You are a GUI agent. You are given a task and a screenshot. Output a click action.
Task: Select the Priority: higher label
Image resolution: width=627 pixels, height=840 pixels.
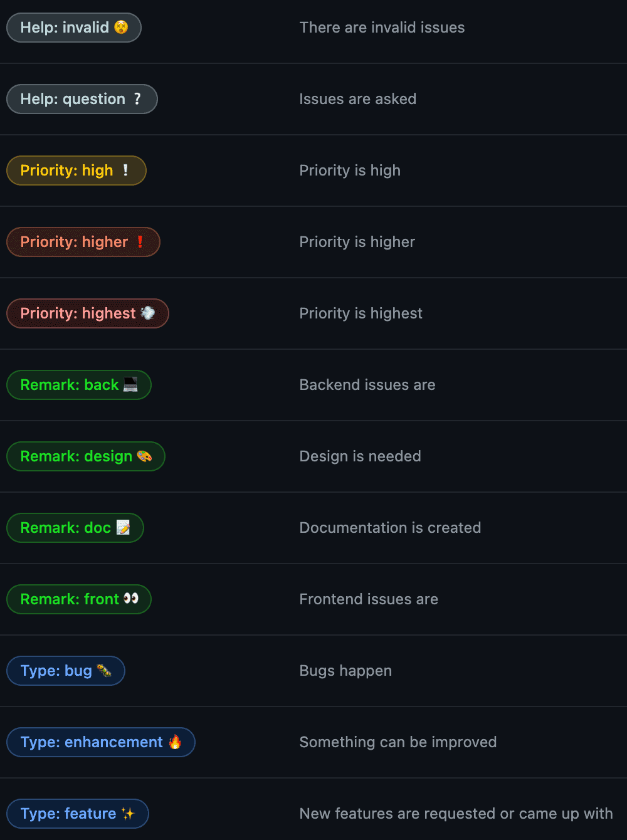pyautogui.click(x=83, y=242)
